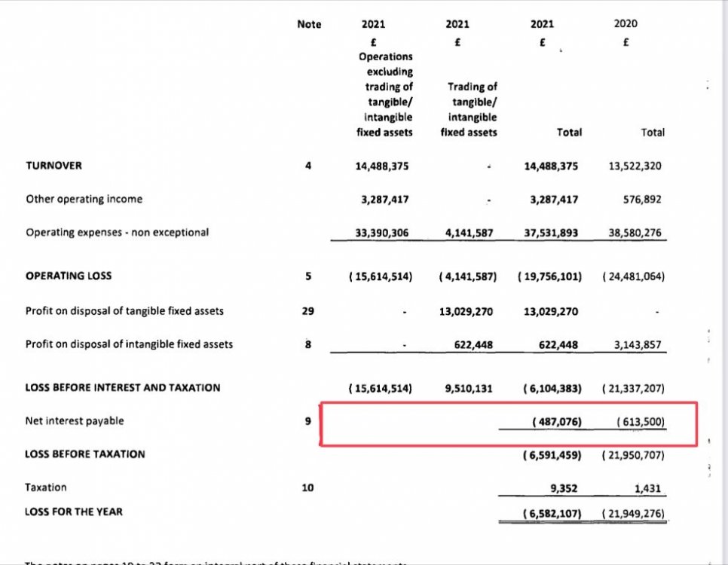Select Profit on disposal of tangible fixed assets label

124,310
